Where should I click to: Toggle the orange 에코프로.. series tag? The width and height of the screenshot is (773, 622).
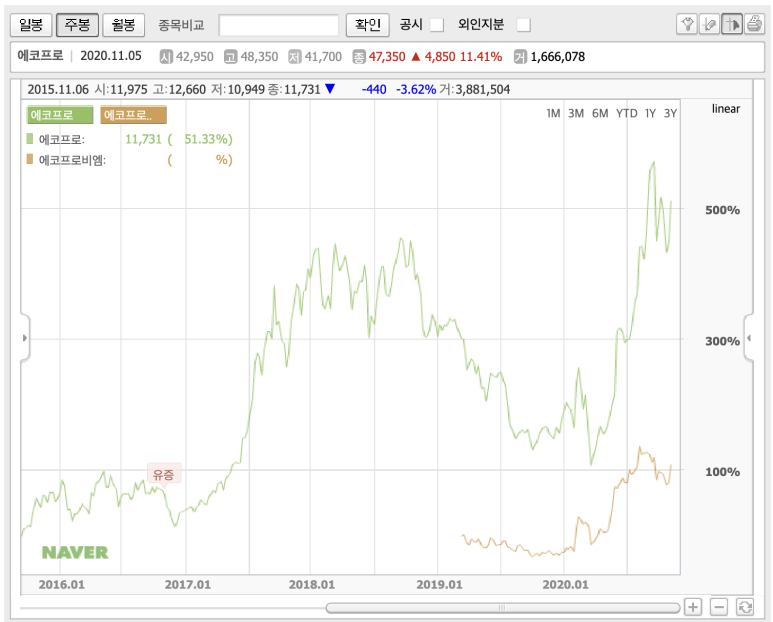[x=133, y=115]
